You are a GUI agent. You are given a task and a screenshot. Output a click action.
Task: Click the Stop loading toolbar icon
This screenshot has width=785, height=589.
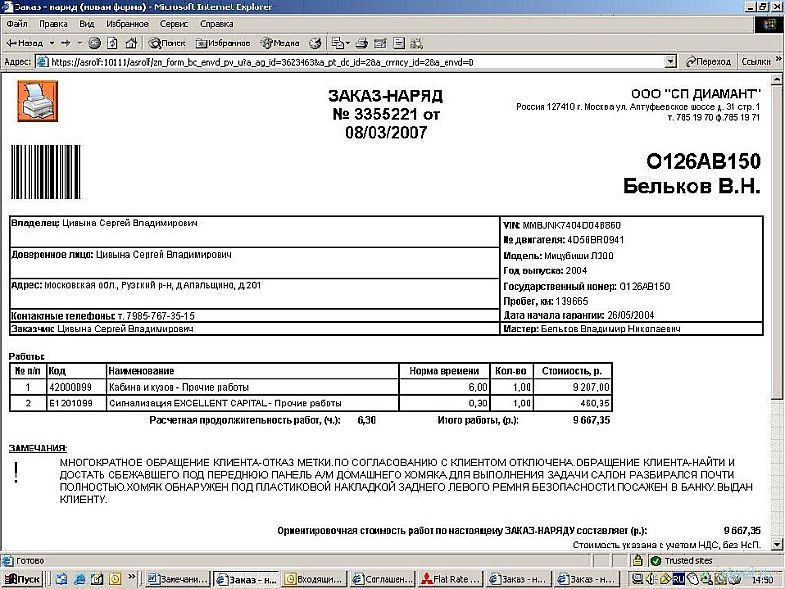95,43
